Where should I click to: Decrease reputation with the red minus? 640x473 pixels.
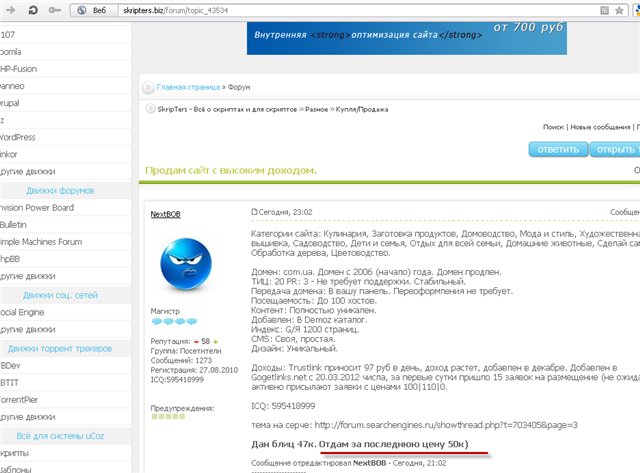(x=196, y=342)
